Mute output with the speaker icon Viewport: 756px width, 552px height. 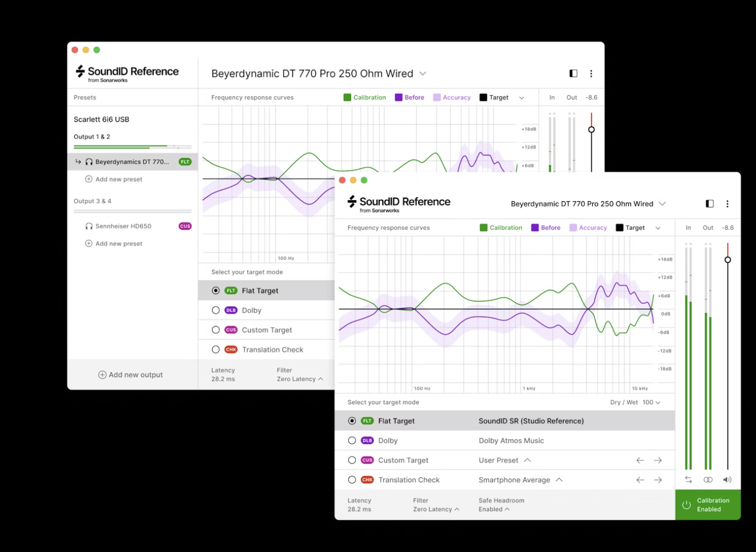pyautogui.click(x=727, y=479)
